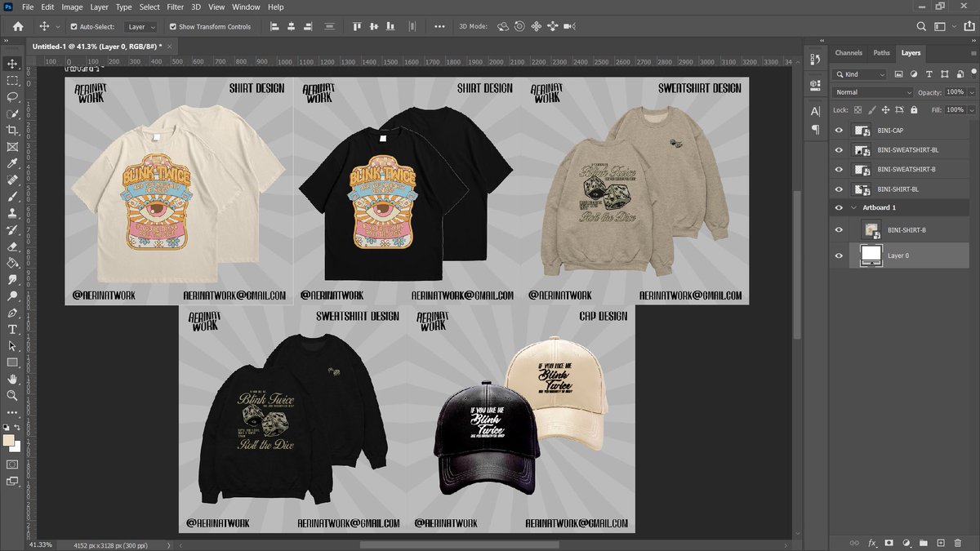Click the zoom percentage field 41.33%
Image resolution: width=980 pixels, height=551 pixels.
pyautogui.click(x=40, y=544)
